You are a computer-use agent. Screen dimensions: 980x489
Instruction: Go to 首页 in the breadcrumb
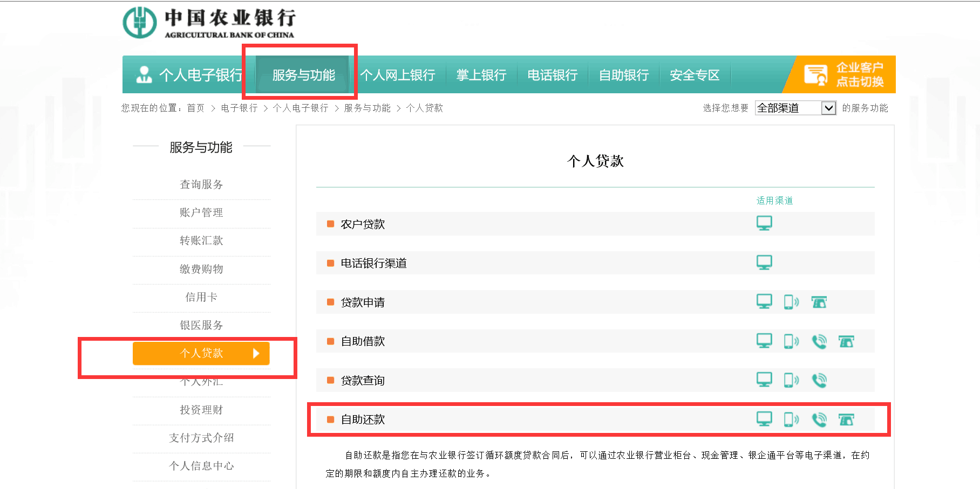tap(196, 108)
